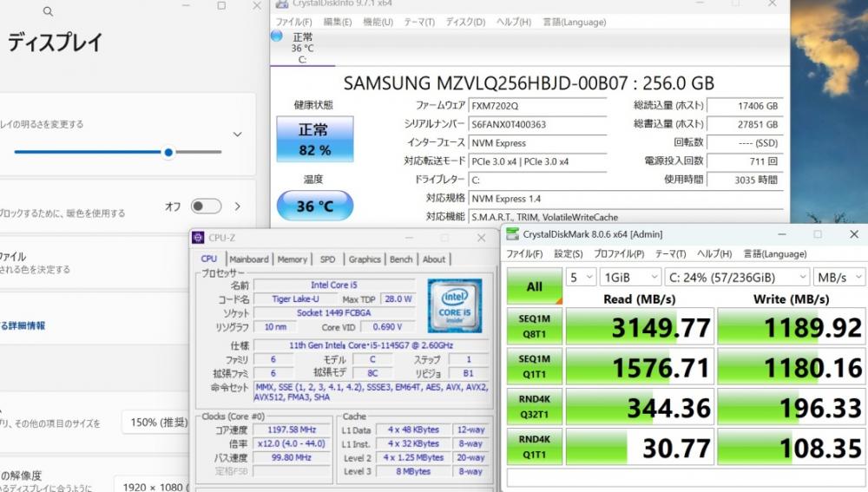Toggle the night light switch off/on
Viewport: 868px width, 492px height.
point(206,207)
